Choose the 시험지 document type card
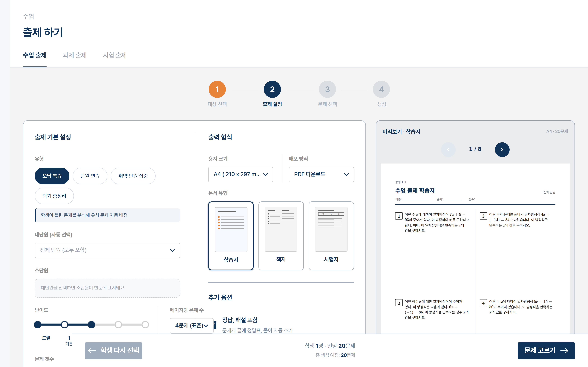The height and width of the screenshot is (367, 588). pos(331,236)
